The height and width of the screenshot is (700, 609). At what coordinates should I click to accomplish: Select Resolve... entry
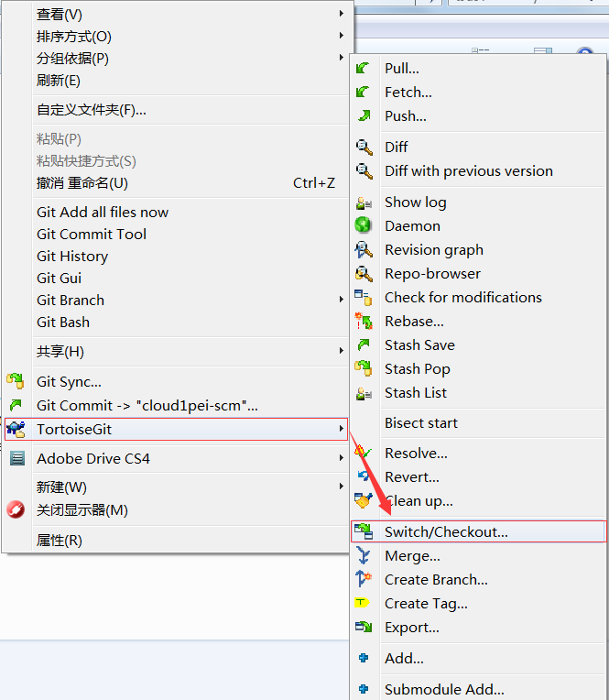pos(478,454)
